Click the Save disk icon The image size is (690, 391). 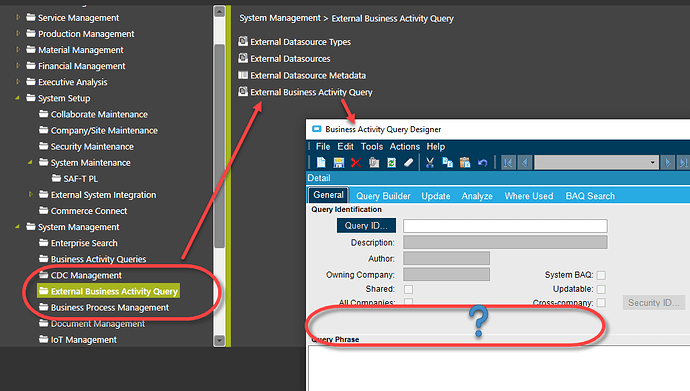click(x=338, y=163)
